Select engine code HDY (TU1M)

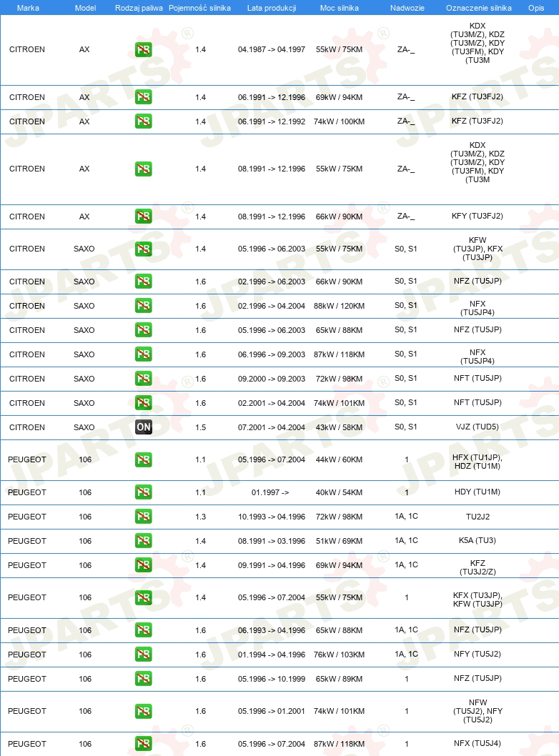[478, 492]
